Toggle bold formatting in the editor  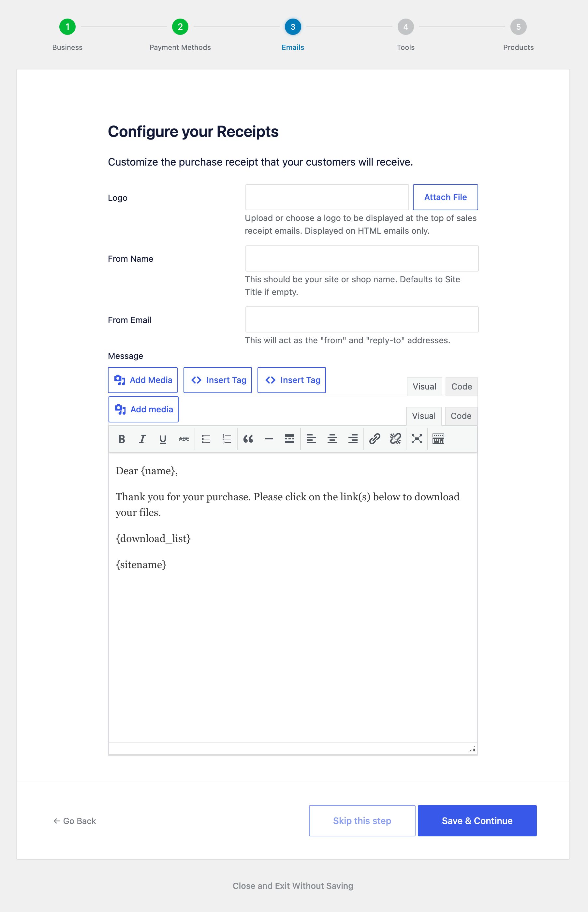122,439
